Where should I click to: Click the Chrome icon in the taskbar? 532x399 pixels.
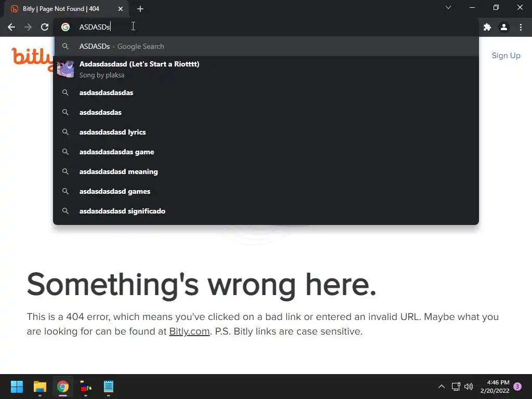[63, 387]
